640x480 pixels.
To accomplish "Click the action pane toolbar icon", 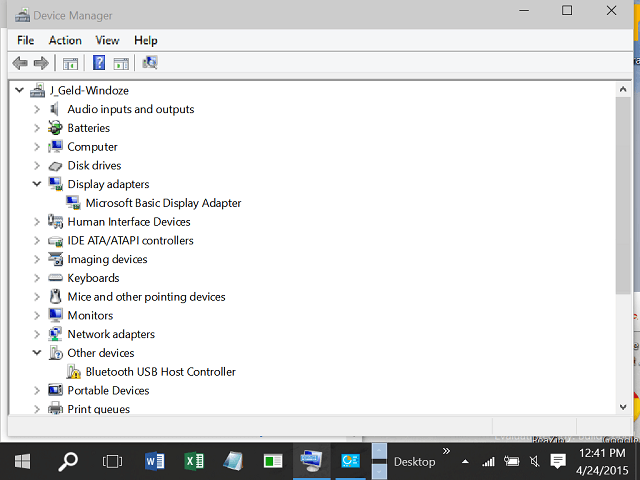I will coord(121,63).
